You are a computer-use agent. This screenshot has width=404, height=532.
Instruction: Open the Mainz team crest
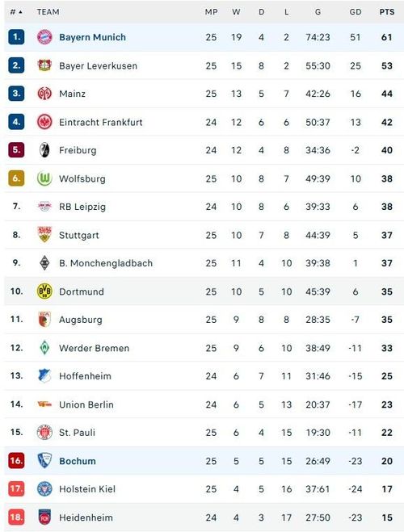pos(44,94)
